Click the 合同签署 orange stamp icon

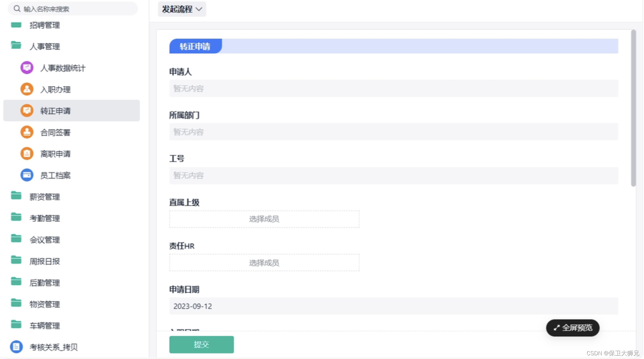[27, 132]
